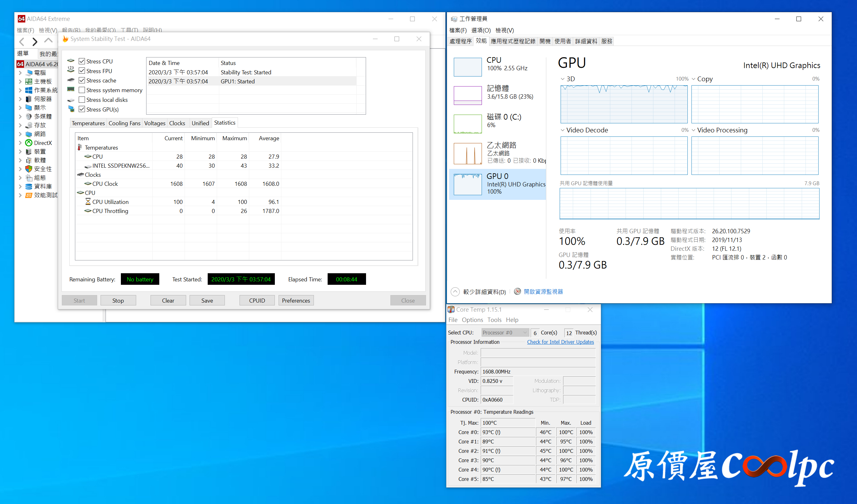
Task: Click the 資料庫 database icon
Action: tap(29, 186)
